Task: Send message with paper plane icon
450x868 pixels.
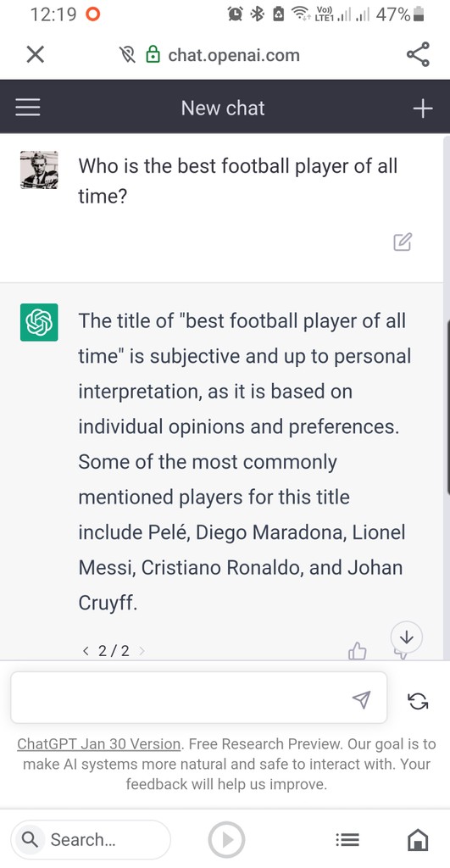Action: coord(361,699)
